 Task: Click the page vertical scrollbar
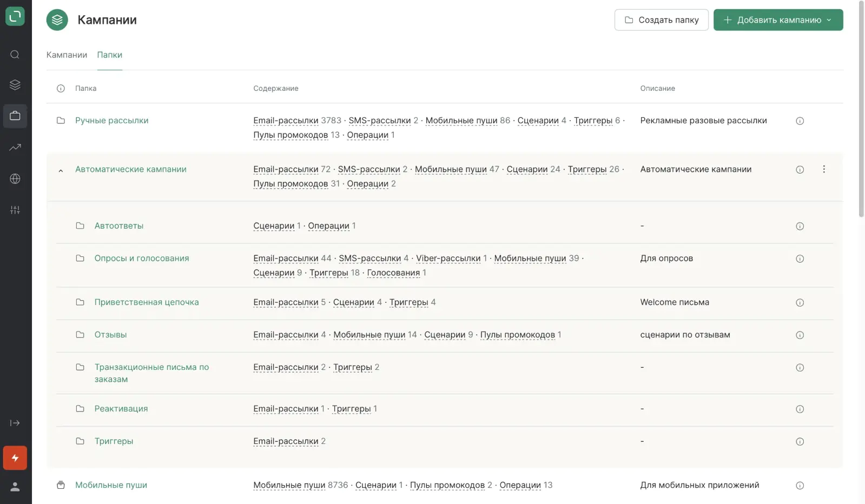click(x=861, y=108)
